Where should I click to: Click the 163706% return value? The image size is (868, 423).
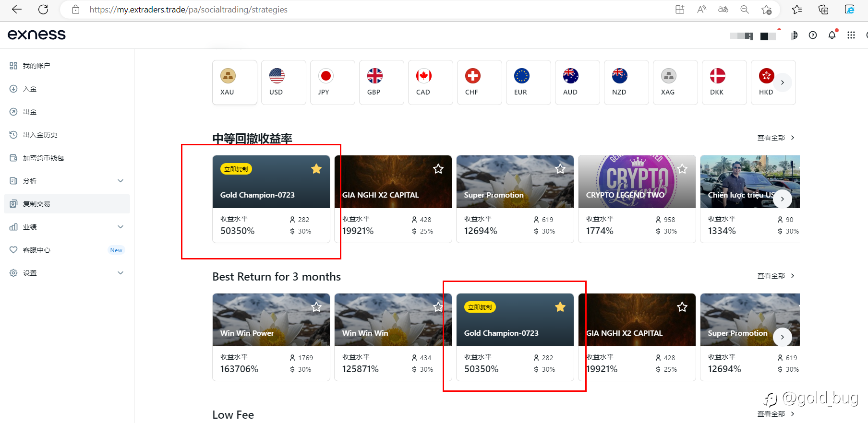click(240, 369)
